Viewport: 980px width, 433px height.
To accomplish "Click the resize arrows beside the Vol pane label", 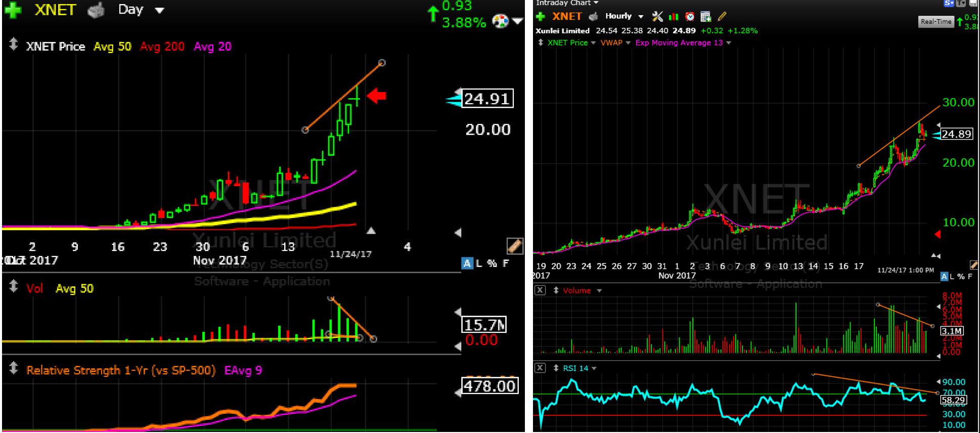I will coord(14,287).
